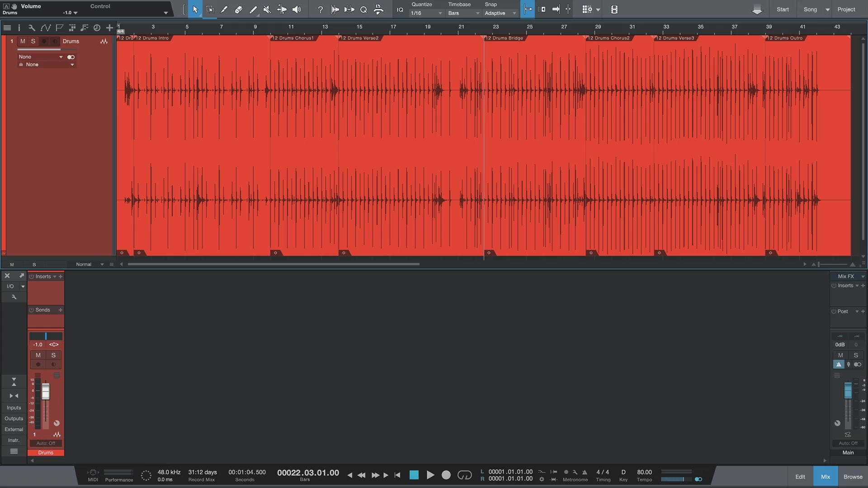Image resolution: width=868 pixels, height=488 pixels.
Task: Select the Bend tool
Action: (282, 9)
